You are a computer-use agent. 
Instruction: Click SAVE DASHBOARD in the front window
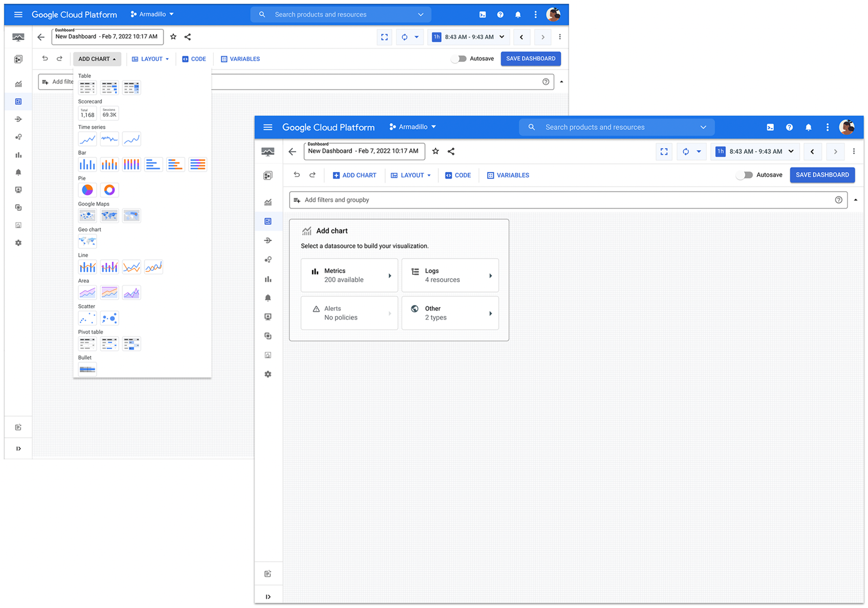822,175
